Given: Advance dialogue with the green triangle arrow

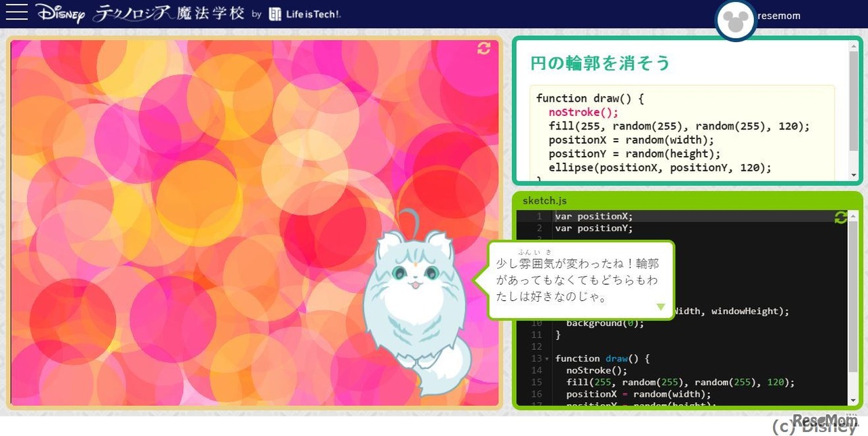Looking at the screenshot, I should [661, 307].
